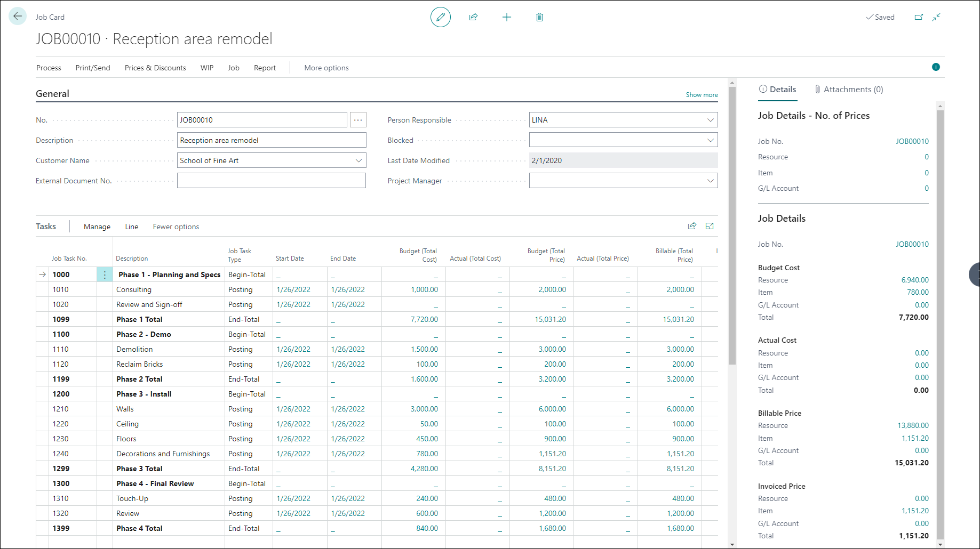Open the Print/Send menu
The height and width of the screenshot is (549, 980).
click(93, 68)
